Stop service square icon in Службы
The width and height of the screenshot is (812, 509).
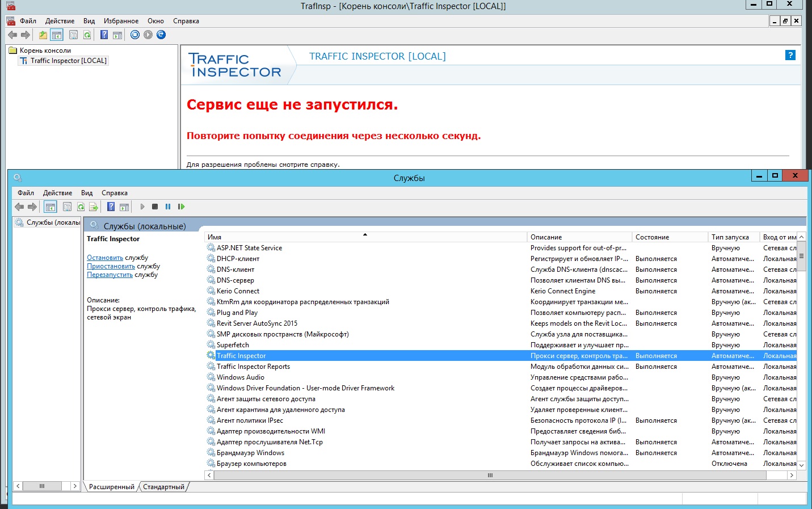155,207
